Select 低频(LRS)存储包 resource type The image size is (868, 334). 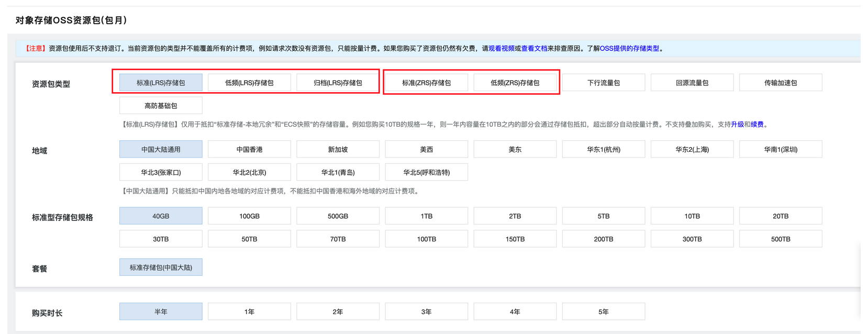pyautogui.click(x=249, y=83)
